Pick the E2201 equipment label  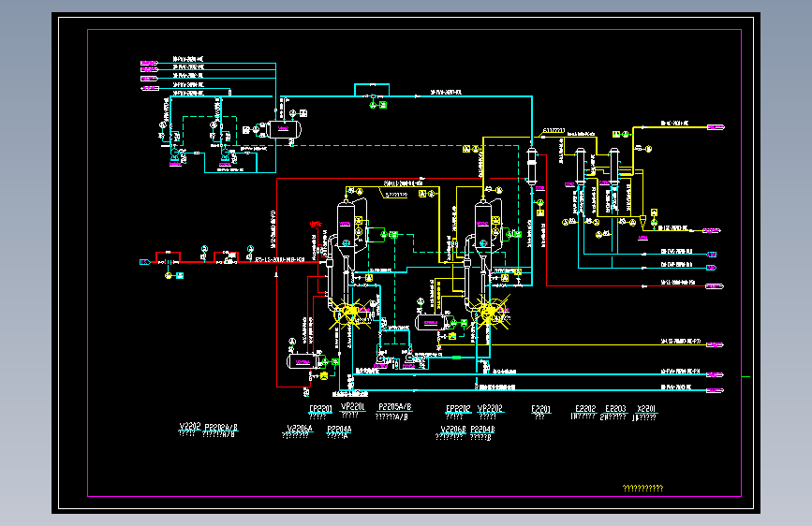coord(540,409)
